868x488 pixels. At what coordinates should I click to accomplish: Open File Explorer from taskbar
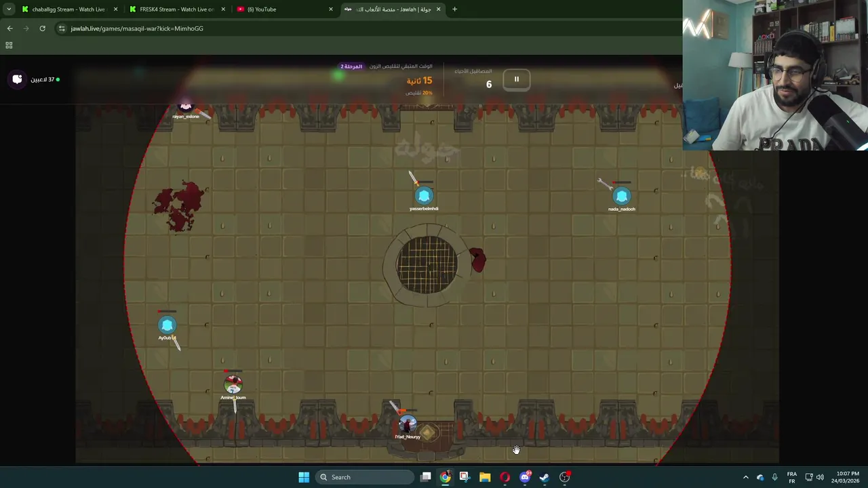485,477
